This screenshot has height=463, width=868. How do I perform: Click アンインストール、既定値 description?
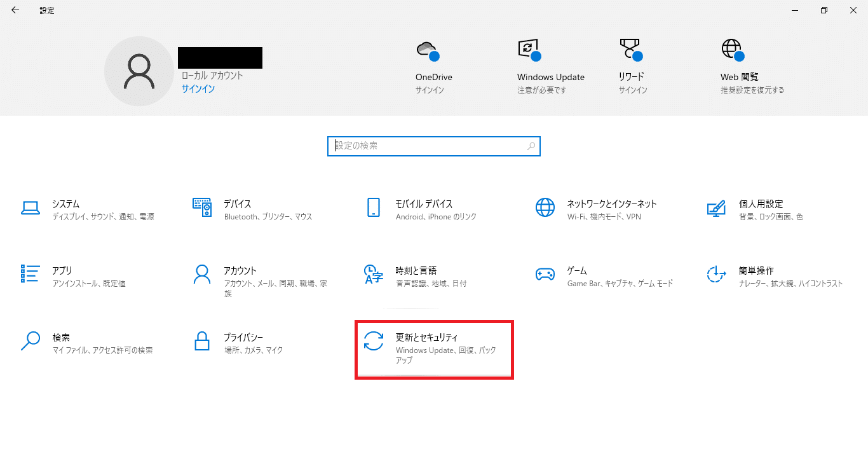coord(89,284)
